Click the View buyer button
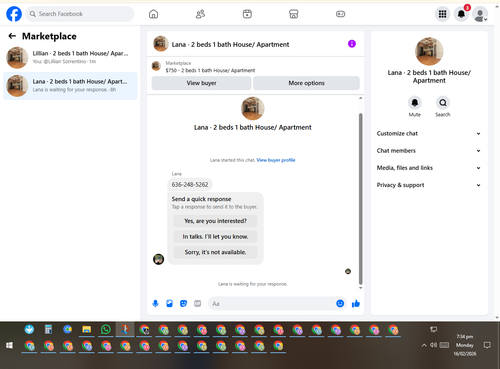500x369 pixels. (201, 83)
